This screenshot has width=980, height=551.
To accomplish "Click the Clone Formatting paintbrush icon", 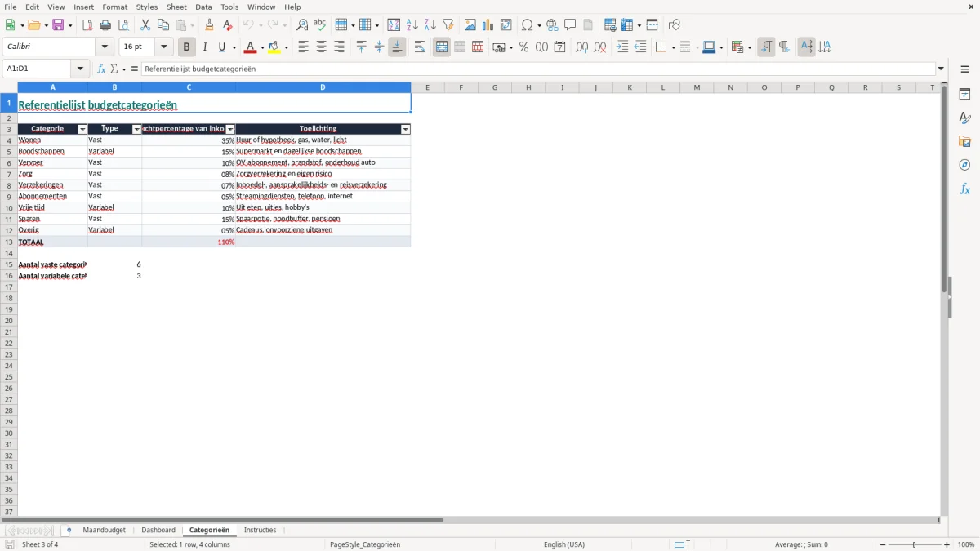I will tap(209, 25).
